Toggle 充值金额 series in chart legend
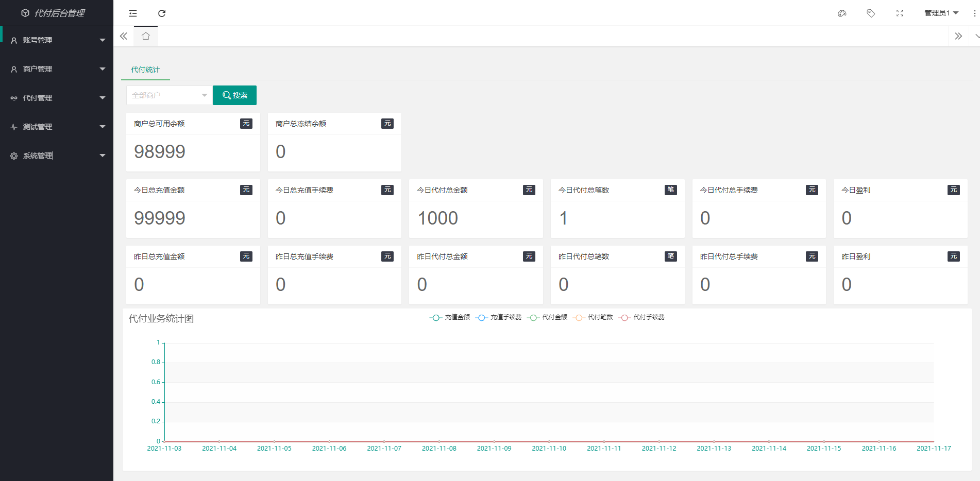The image size is (980, 481). 450,317
